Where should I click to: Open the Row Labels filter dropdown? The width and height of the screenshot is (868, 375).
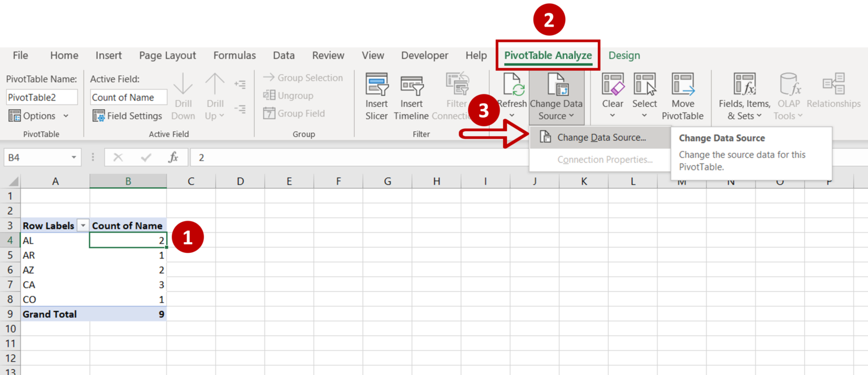tap(83, 226)
